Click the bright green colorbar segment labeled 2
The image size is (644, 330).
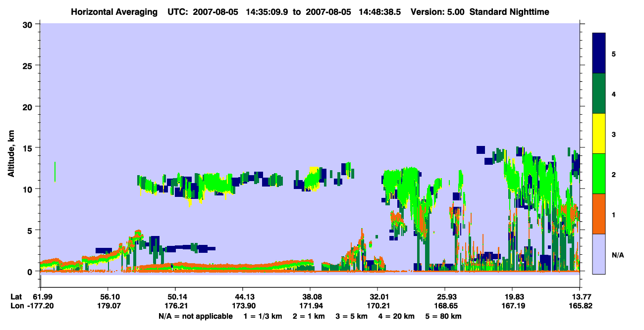click(599, 174)
